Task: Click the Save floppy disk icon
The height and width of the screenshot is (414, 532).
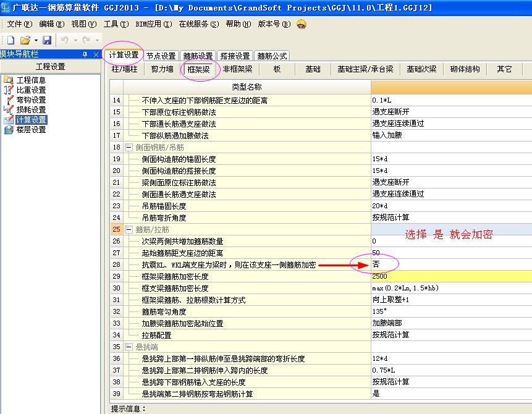Action: (x=47, y=40)
